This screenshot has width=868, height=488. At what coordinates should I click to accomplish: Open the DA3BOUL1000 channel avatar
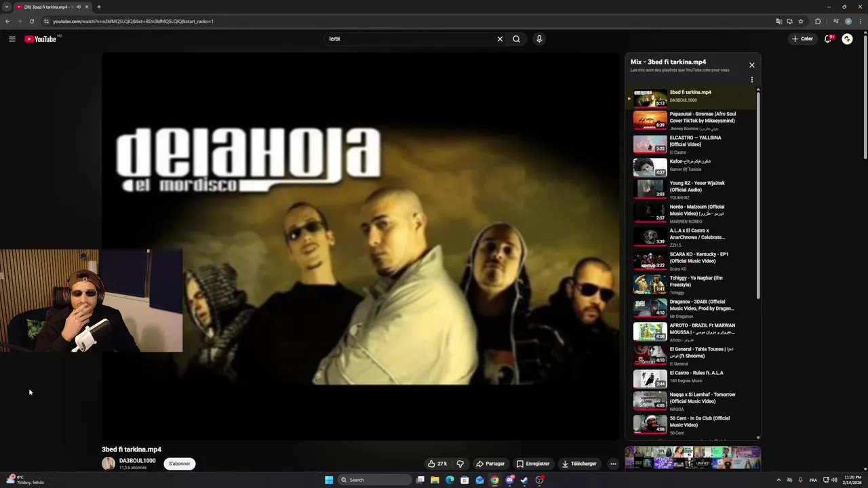click(x=108, y=464)
